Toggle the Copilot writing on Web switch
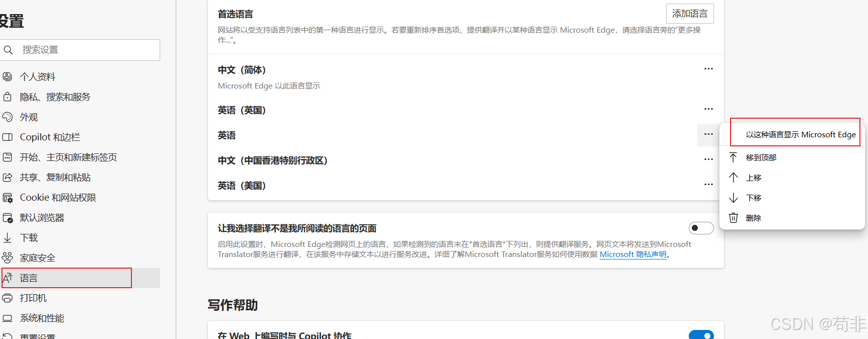The width and height of the screenshot is (868, 339). coord(701,335)
